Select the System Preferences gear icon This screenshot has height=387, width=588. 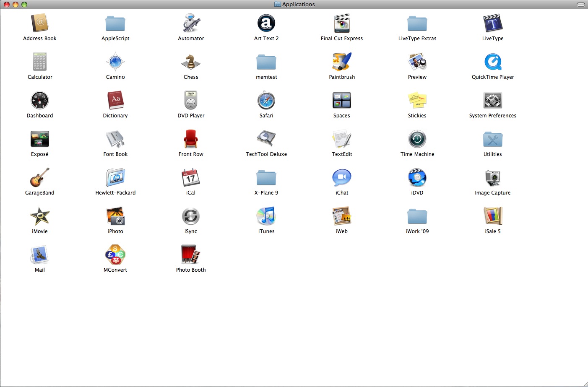(x=493, y=100)
